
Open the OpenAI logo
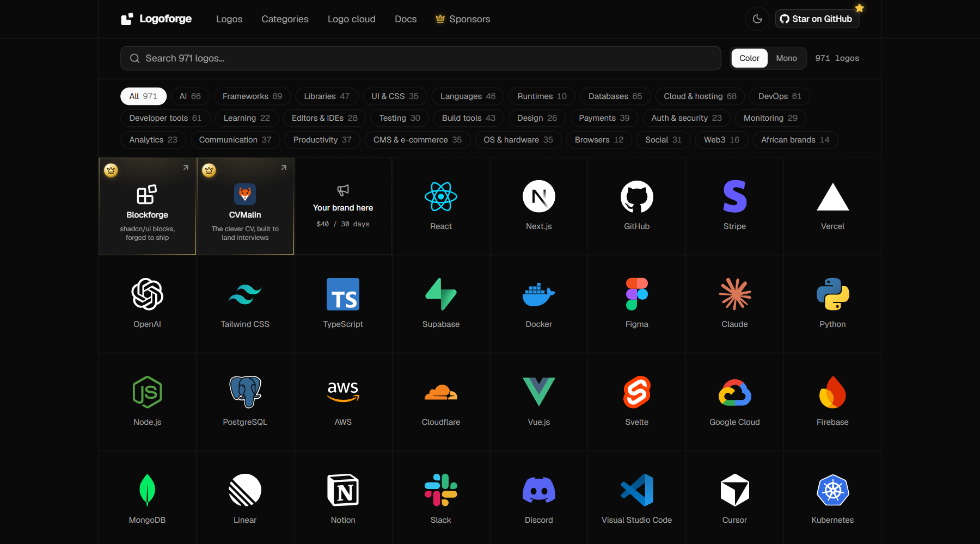[147, 304]
